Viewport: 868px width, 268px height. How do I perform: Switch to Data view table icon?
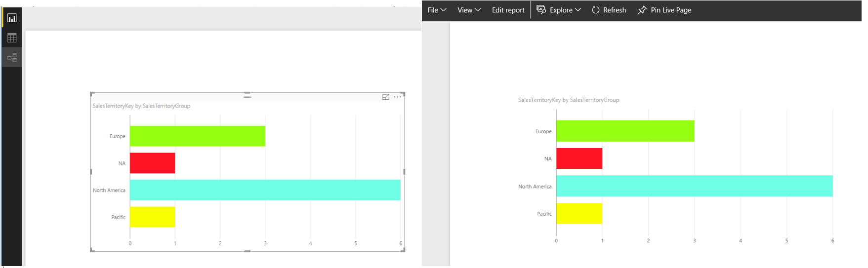12,38
